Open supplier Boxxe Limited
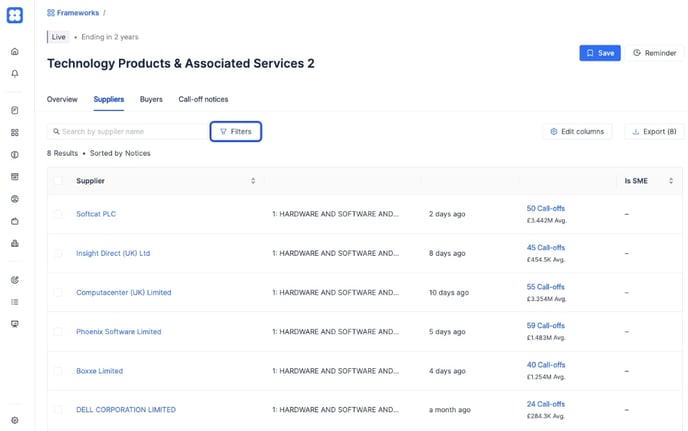Viewport: 688px width, 431px height. (x=100, y=371)
